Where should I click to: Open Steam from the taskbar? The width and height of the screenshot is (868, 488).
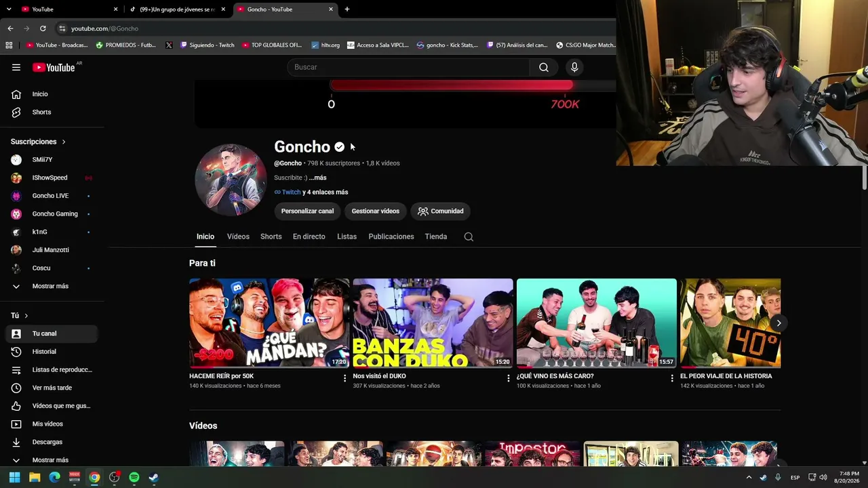pyautogui.click(x=154, y=477)
